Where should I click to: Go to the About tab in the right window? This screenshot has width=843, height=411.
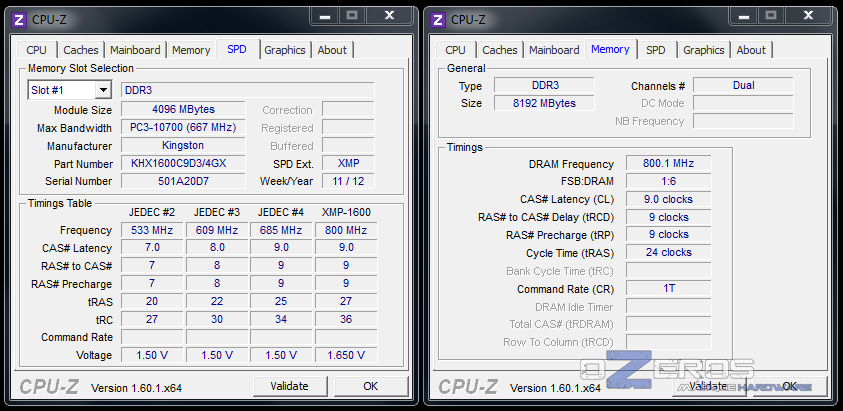[751, 50]
